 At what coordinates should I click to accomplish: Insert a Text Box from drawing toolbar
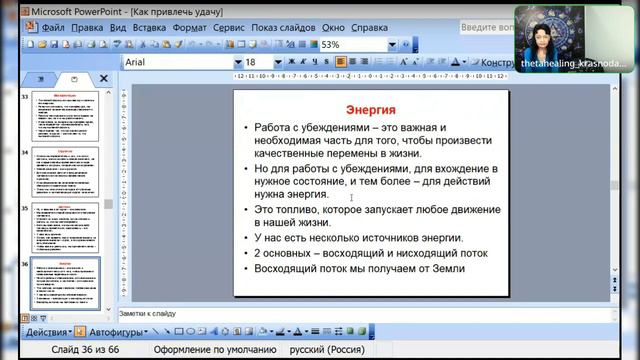tap(202, 331)
